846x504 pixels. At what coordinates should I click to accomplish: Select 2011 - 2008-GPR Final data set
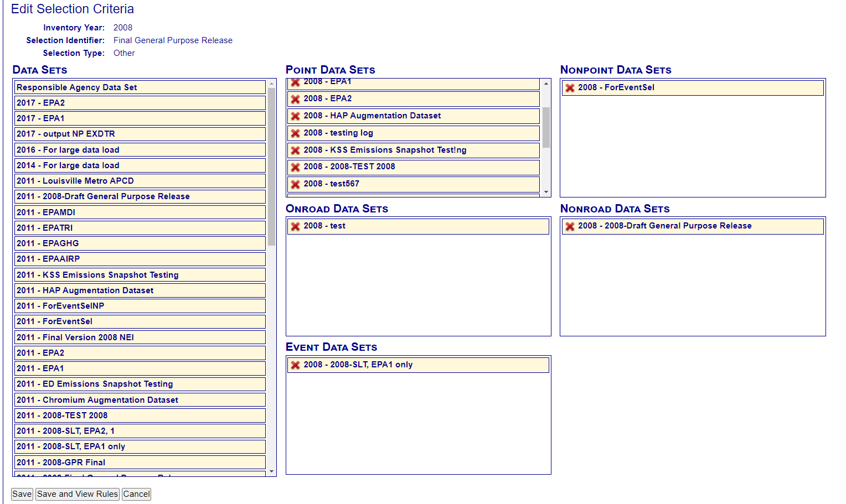[x=141, y=463]
